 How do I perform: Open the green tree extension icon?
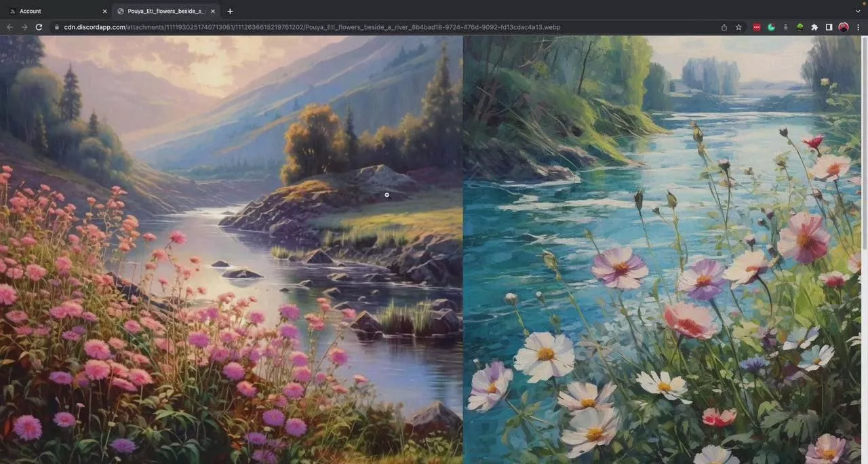[800, 27]
